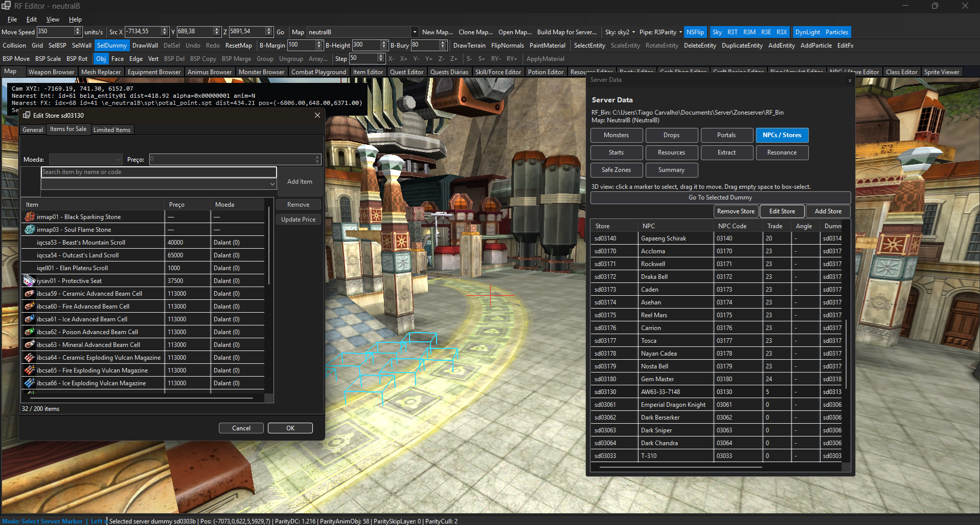Toggle the R3T render flag
This screenshot has width=980, height=525.
(733, 32)
